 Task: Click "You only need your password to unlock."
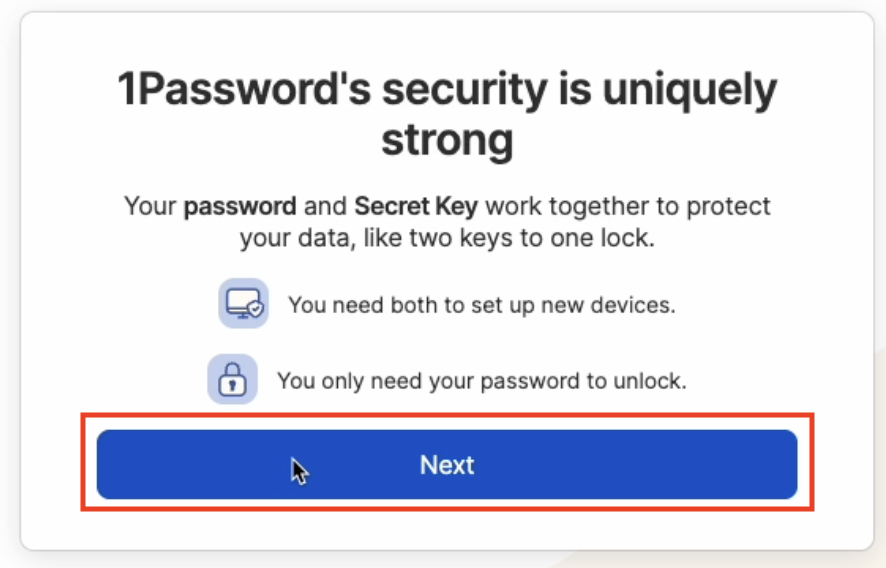point(481,381)
